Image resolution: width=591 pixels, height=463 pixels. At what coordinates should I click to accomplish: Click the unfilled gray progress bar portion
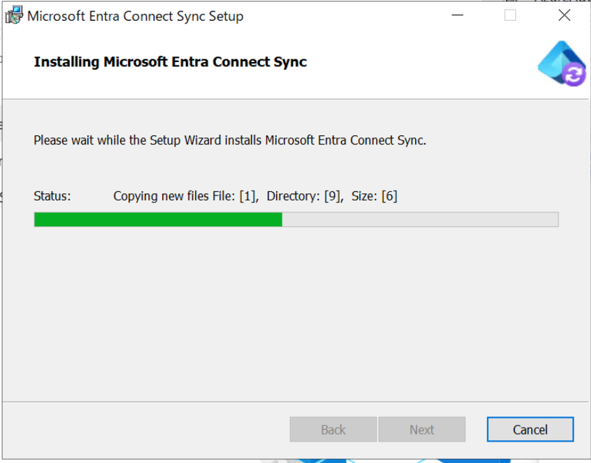(x=420, y=219)
